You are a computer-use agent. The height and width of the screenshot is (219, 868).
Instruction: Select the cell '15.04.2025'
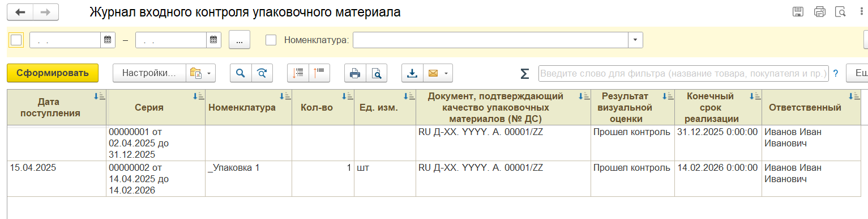tap(57, 179)
